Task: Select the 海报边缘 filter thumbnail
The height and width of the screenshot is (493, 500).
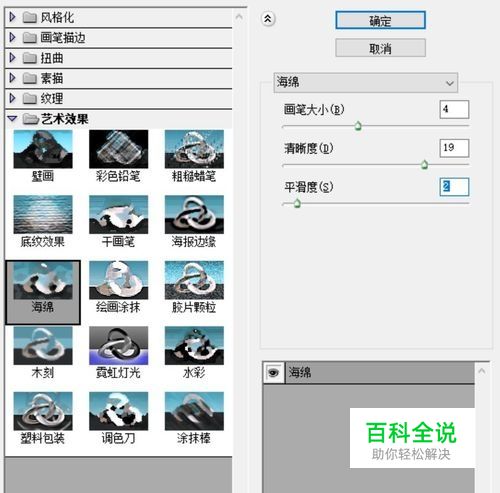Action: pyautogui.click(x=194, y=215)
